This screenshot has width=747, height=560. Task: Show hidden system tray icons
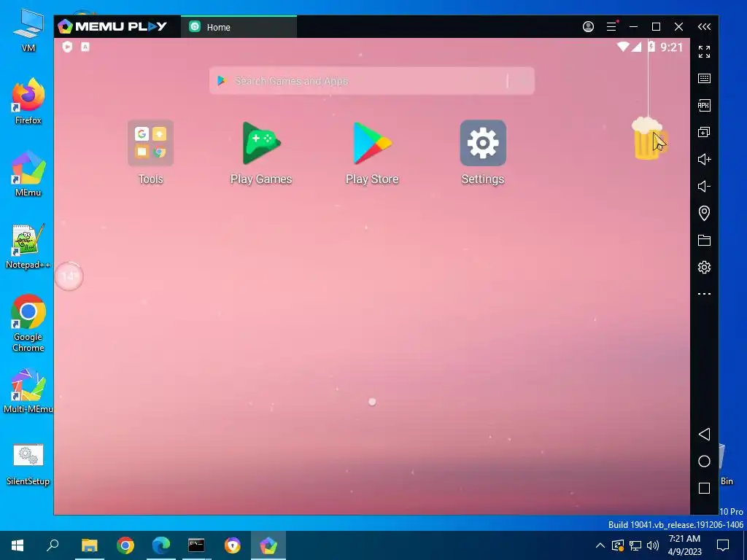click(x=600, y=545)
